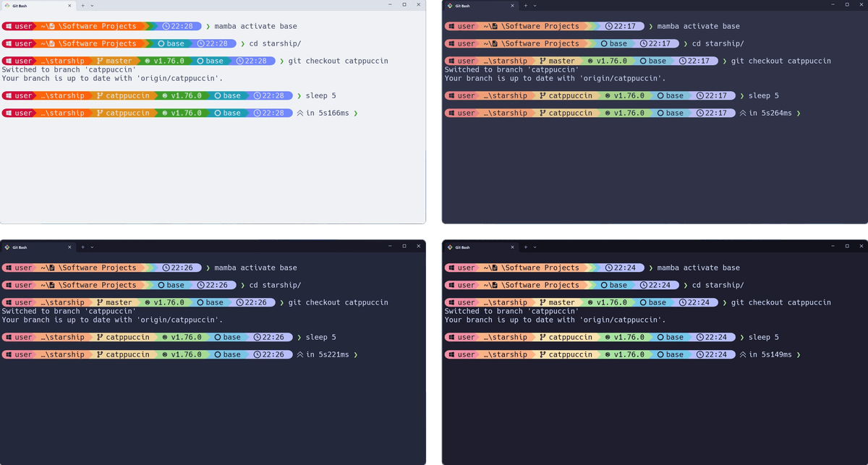The width and height of the screenshot is (868, 465).
Task: Expand the tab dropdown arrow in the 22:24 window
Action: point(535,247)
